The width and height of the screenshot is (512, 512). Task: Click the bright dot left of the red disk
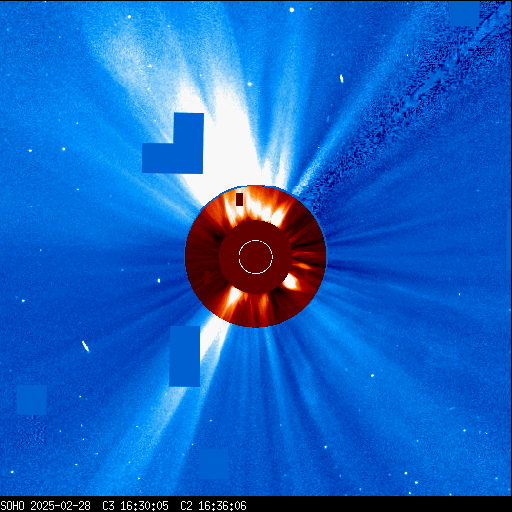pyautogui.click(x=159, y=281)
